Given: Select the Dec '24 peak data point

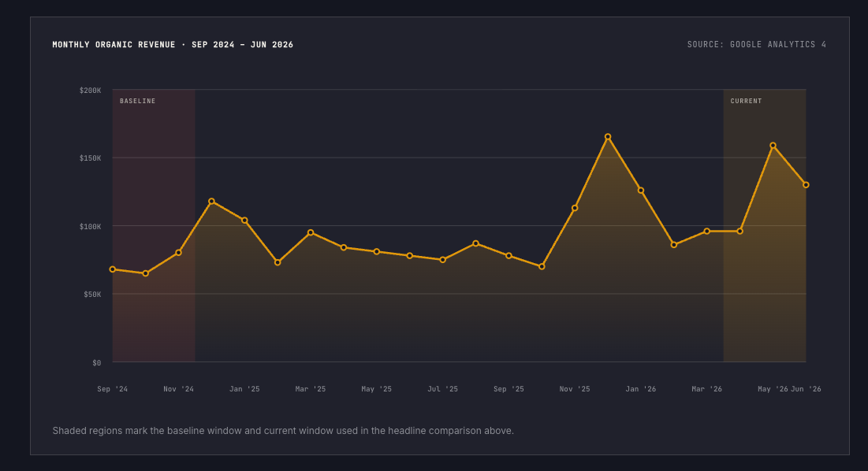Looking at the screenshot, I should (211, 201).
